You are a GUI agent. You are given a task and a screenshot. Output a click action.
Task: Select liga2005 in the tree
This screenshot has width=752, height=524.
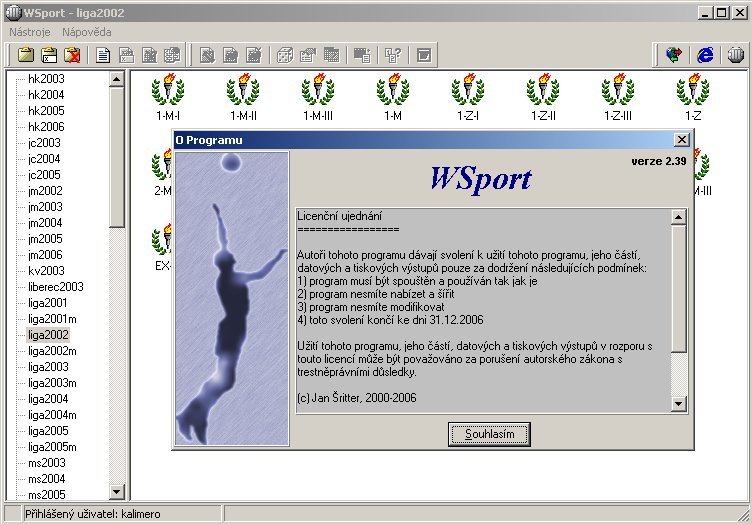tap(48, 431)
